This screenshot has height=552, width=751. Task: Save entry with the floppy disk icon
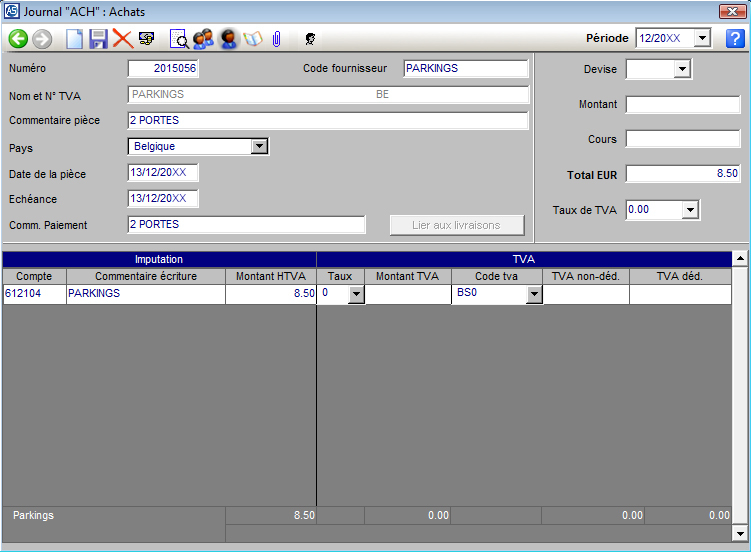pos(98,39)
